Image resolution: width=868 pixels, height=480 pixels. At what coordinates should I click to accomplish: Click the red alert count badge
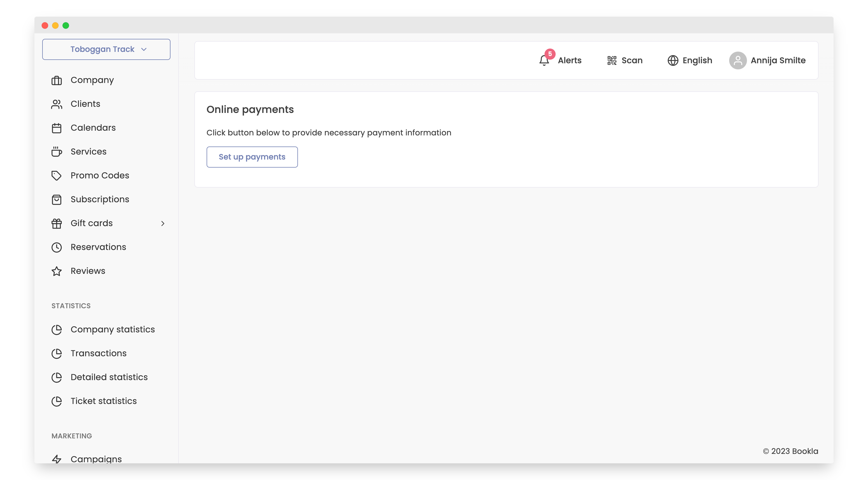coord(550,54)
